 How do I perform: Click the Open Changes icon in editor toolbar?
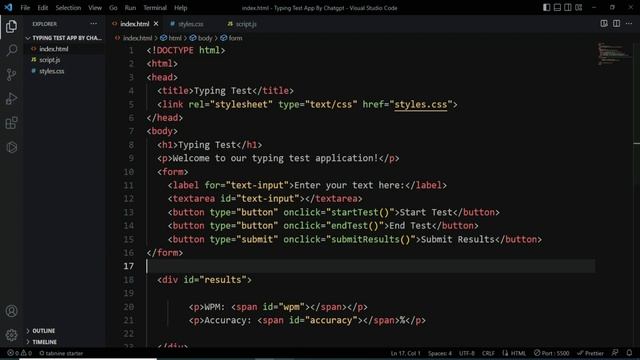pos(604,24)
